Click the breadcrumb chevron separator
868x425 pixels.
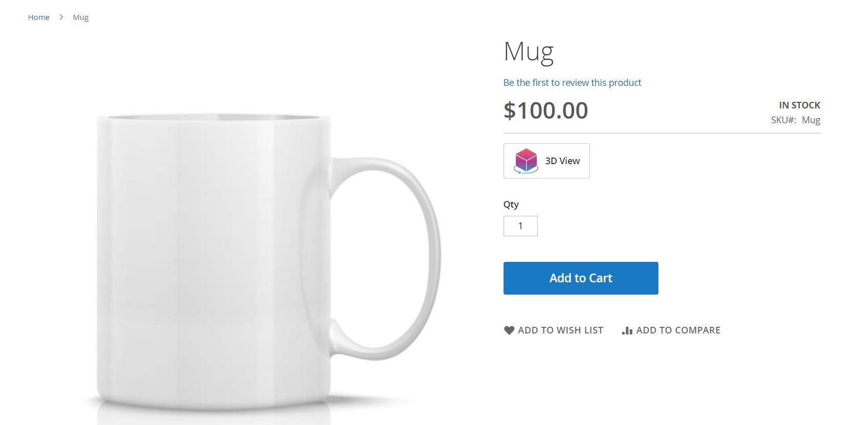61,17
